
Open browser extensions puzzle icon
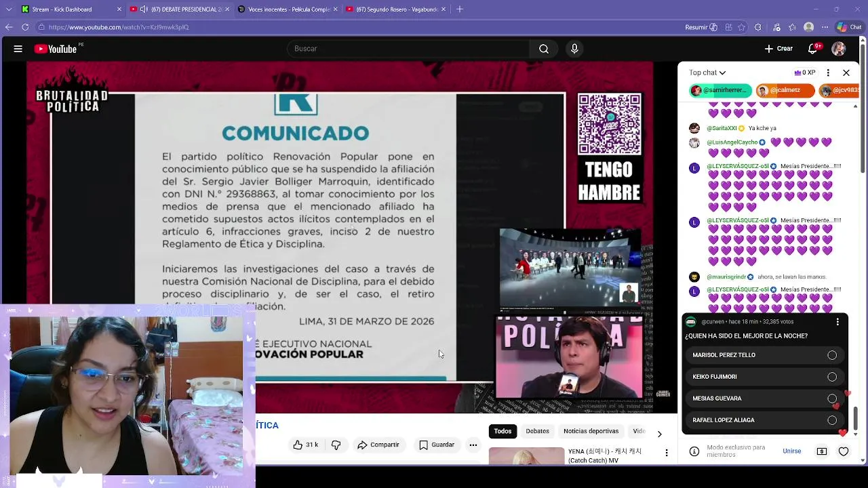pos(758,27)
